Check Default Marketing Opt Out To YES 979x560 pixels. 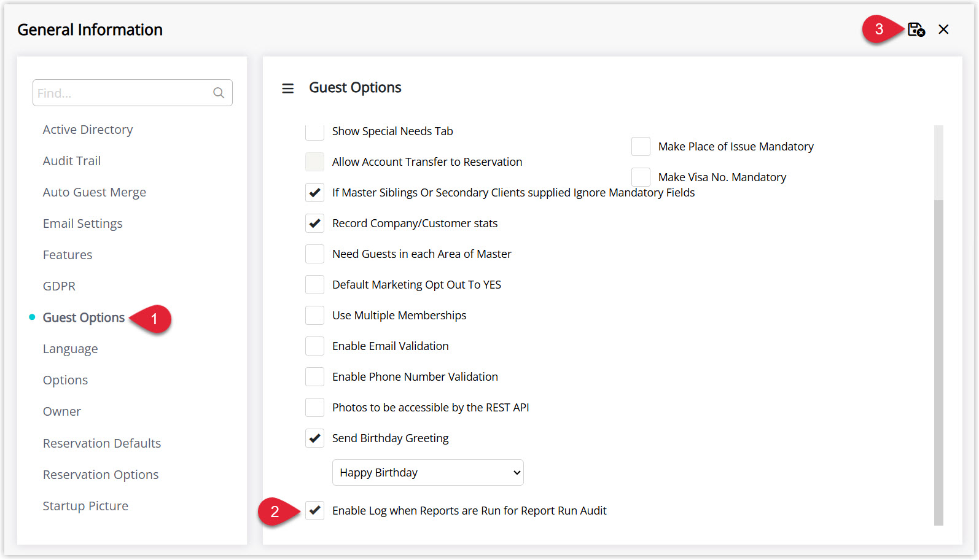[x=315, y=284]
